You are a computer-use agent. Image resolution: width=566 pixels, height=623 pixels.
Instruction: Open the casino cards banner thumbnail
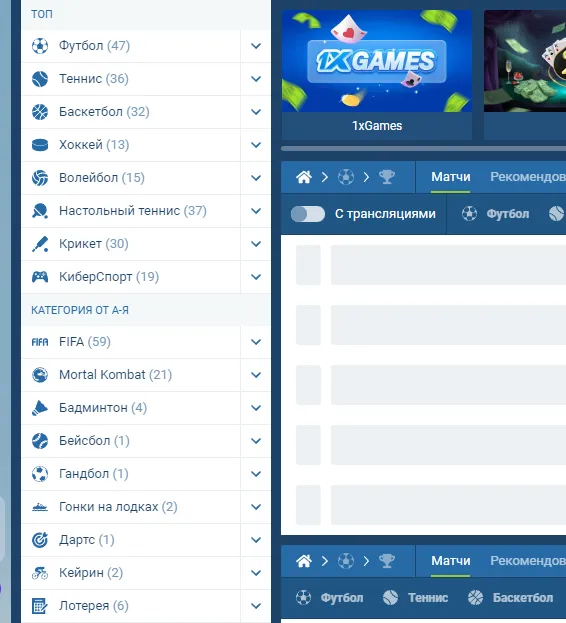point(525,61)
